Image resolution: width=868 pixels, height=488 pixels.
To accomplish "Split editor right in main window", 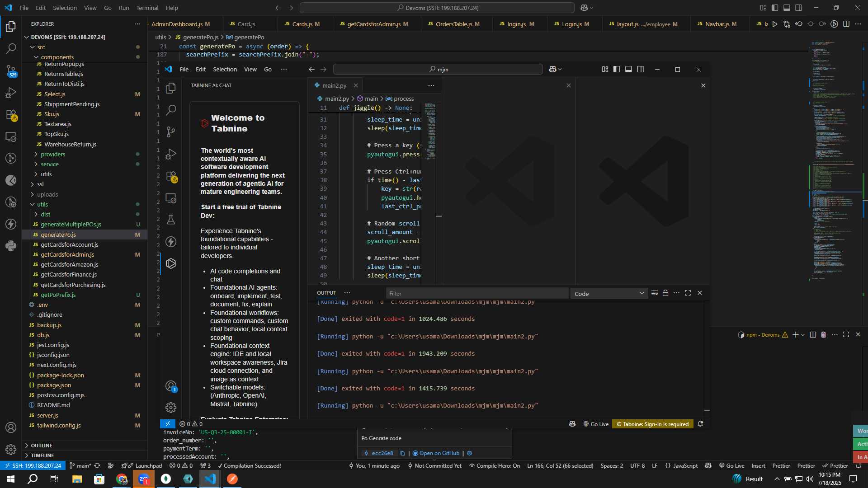I will point(846,24).
